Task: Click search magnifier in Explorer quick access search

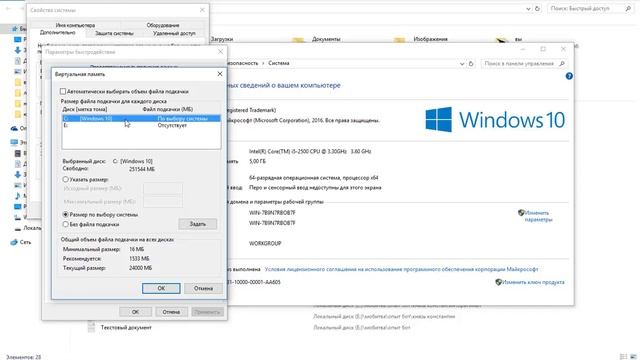Action: pyautogui.click(x=628, y=9)
